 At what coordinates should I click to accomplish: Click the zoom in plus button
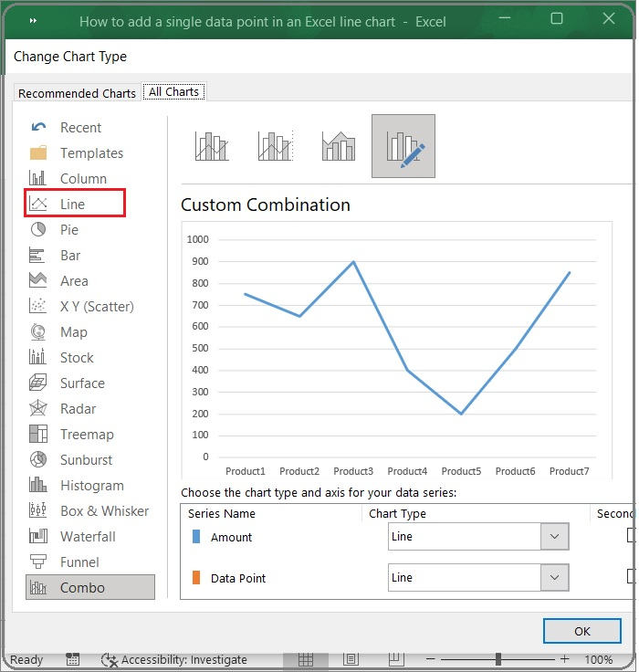point(565,659)
